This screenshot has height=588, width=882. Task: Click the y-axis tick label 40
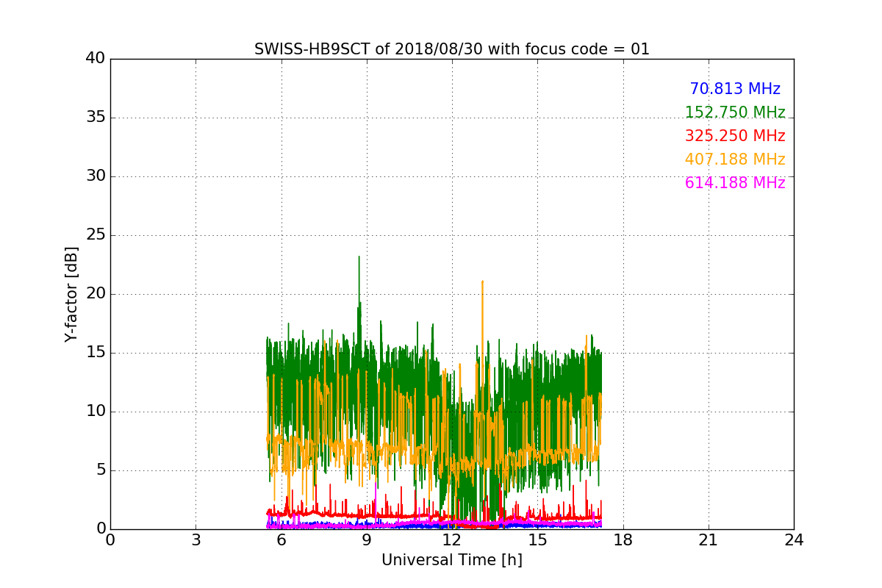point(96,59)
